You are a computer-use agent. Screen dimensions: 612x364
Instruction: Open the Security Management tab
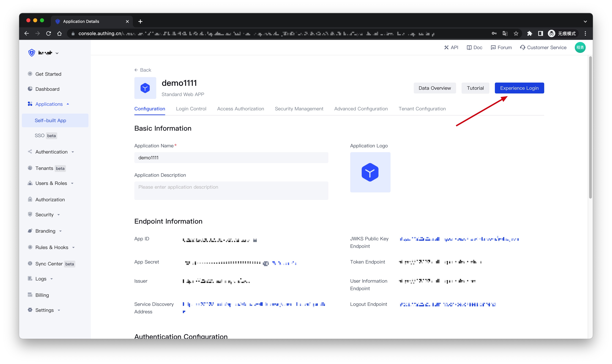click(x=299, y=109)
